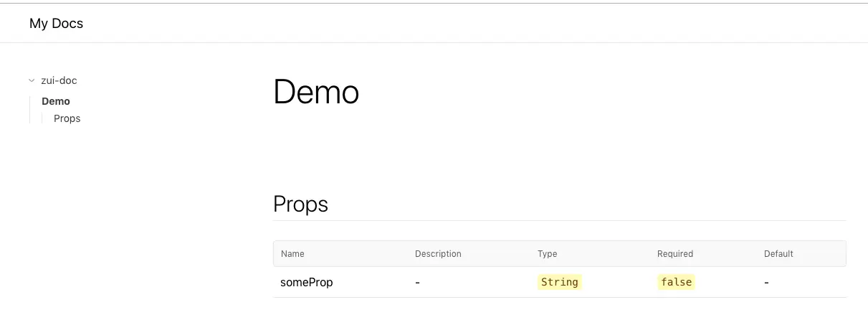Open the Demo page in sidebar
The height and width of the screenshot is (320, 868).
click(56, 101)
